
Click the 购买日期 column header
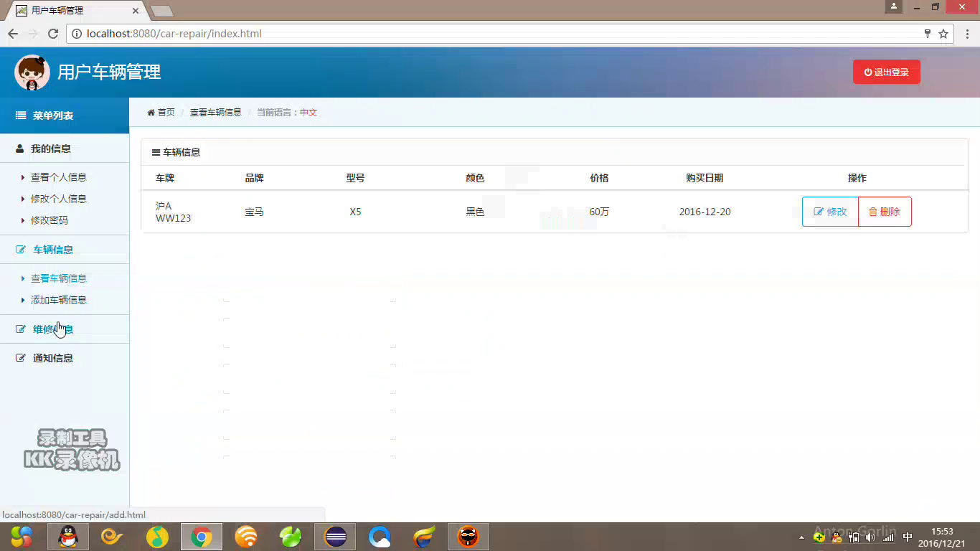[705, 178]
